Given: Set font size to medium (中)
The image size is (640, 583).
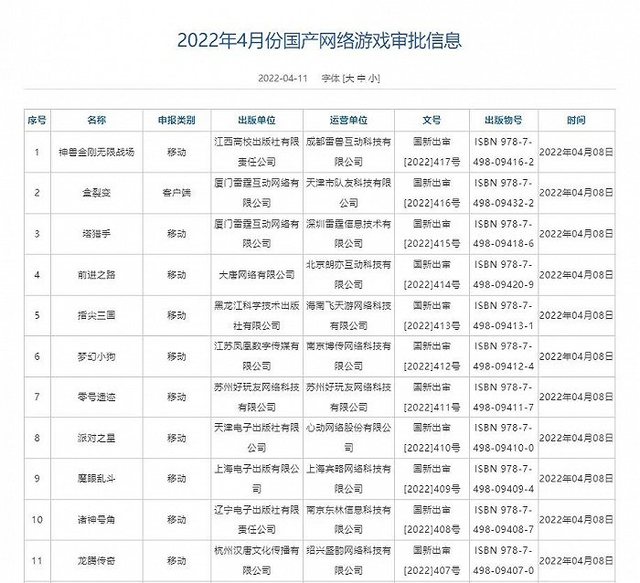Looking at the screenshot, I should click(362, 78).
